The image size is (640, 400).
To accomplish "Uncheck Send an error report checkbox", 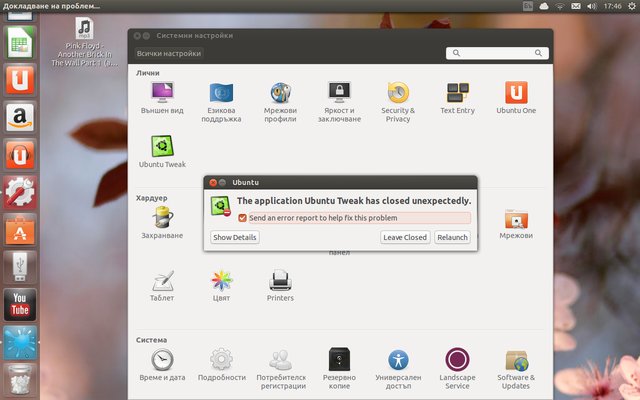I will [242, 218].
